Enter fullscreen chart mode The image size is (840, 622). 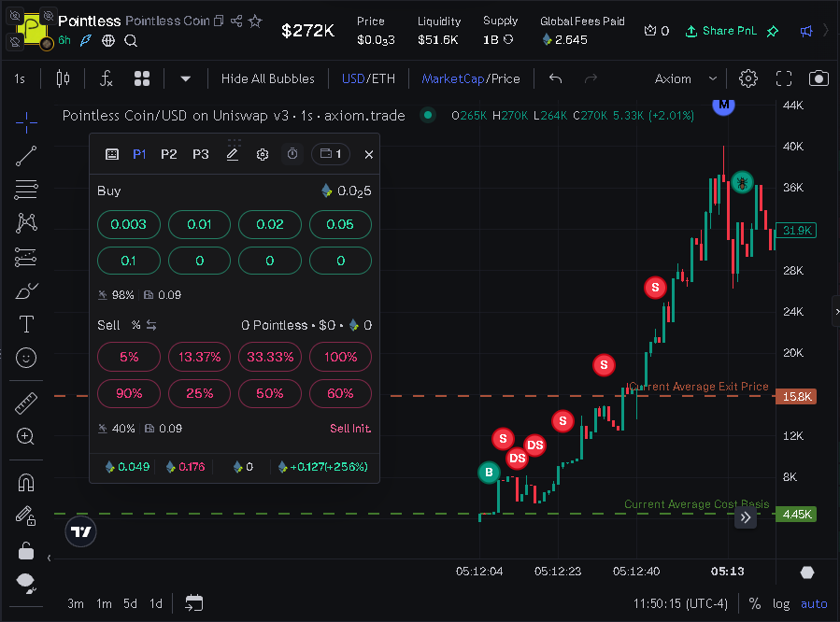tap(783, 79)
